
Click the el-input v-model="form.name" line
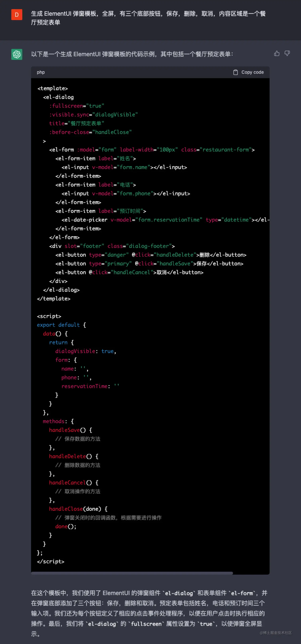[124, 167]
